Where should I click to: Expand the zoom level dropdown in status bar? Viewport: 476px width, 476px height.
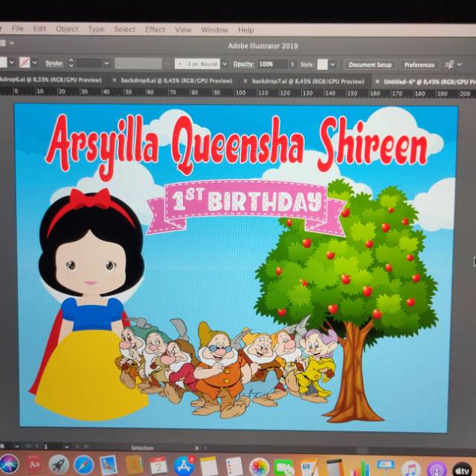(x=17, y=446)
